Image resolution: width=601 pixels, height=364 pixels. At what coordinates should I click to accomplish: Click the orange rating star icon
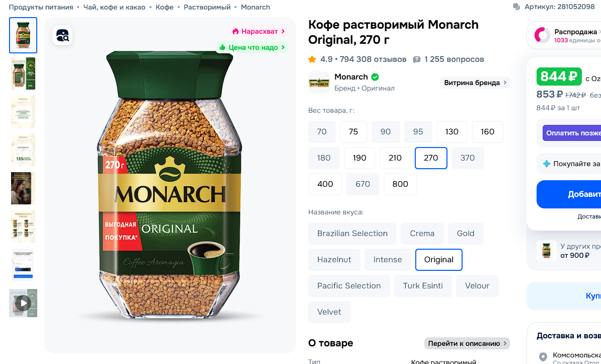pos(313,59)
